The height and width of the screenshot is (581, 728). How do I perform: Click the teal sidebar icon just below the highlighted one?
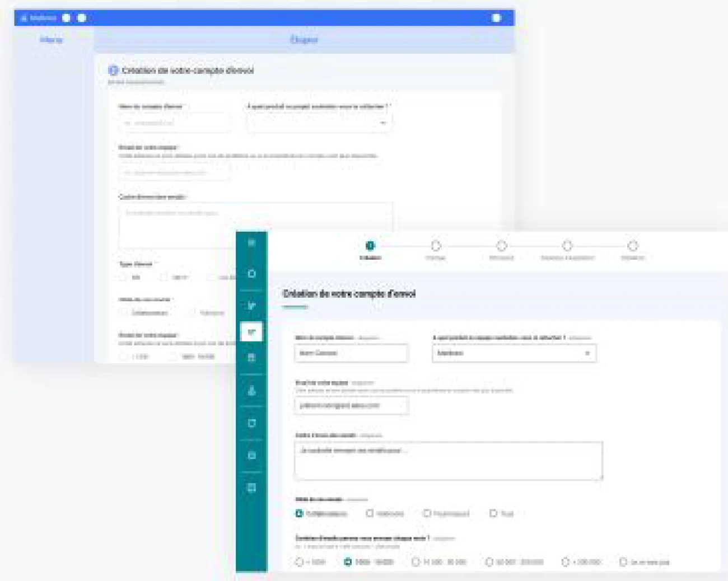click(x=251, y=357)
